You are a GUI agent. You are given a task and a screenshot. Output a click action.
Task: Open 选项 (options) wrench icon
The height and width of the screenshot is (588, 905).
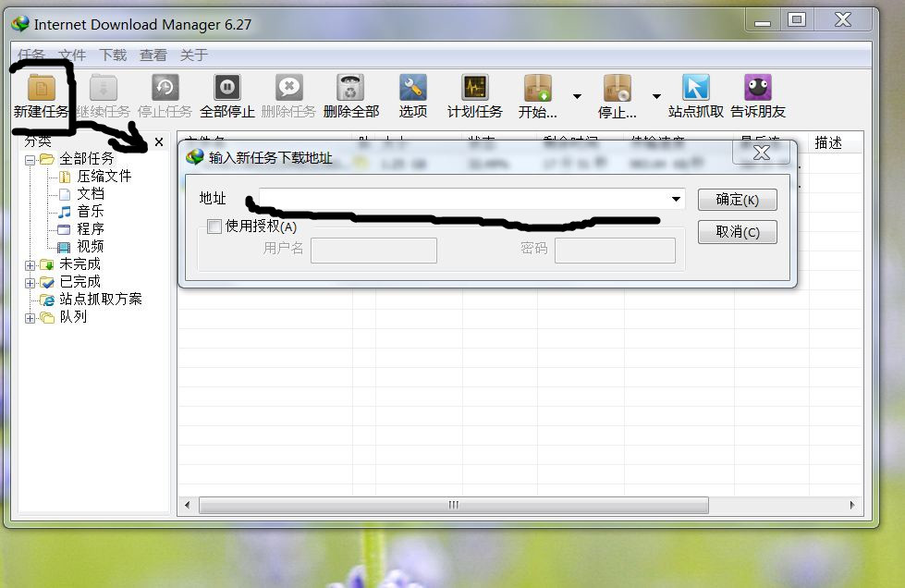(x=413, y=88)
